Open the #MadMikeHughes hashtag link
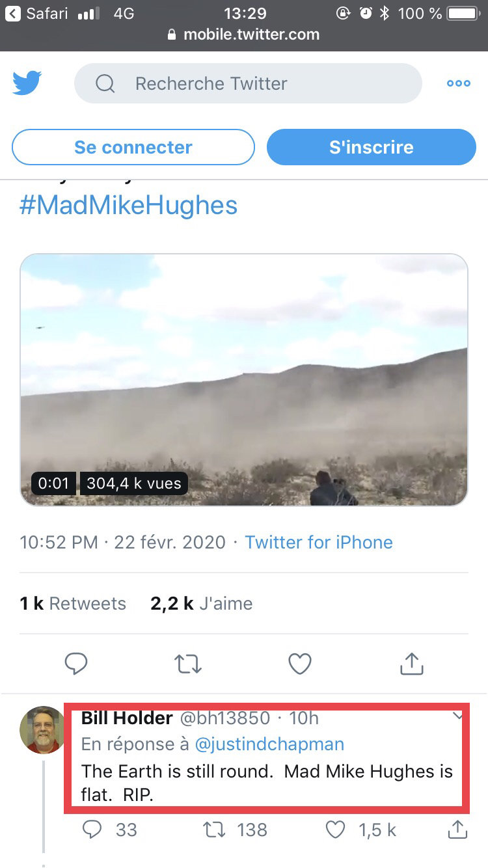This screenshot has width=488, height=868. pos(128,206)
